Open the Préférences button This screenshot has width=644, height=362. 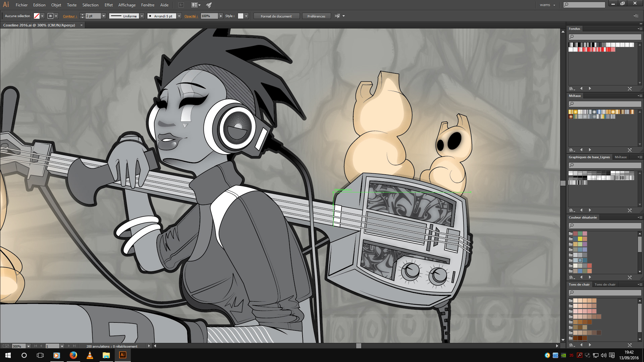point(316,16)
